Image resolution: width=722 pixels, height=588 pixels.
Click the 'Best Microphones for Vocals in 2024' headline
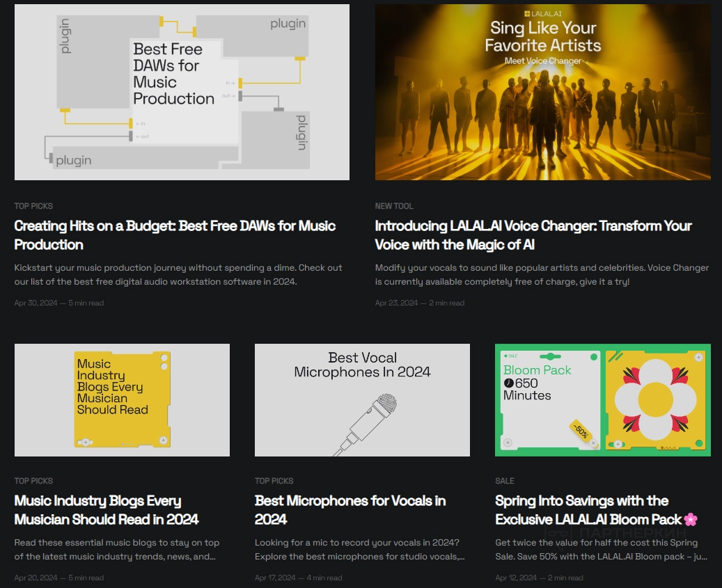pos(350,510)
